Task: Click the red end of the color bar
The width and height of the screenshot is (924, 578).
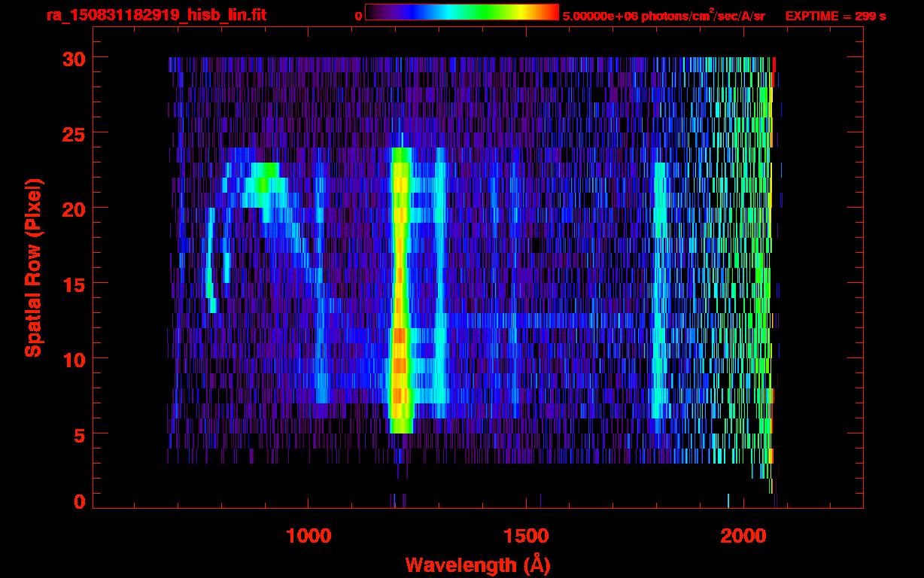Action: pyautogui.click(x=551, y=13)
